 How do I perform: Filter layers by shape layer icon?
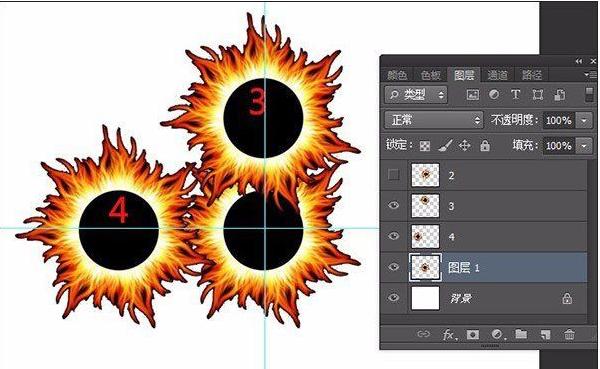pos(538,95)
